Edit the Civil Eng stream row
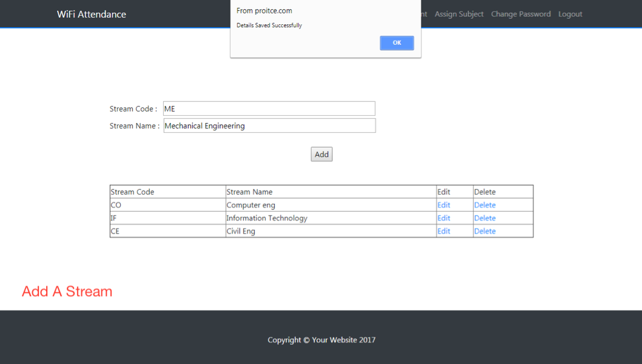Image resolution: width=642 pixels, height=364 pixels. click(x=444, y=231)
